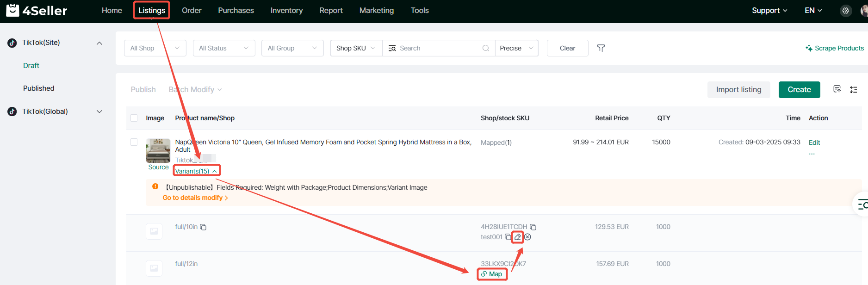Remove the test001 mapping
This screenshot has width=868, height=285.
point(527,237)
